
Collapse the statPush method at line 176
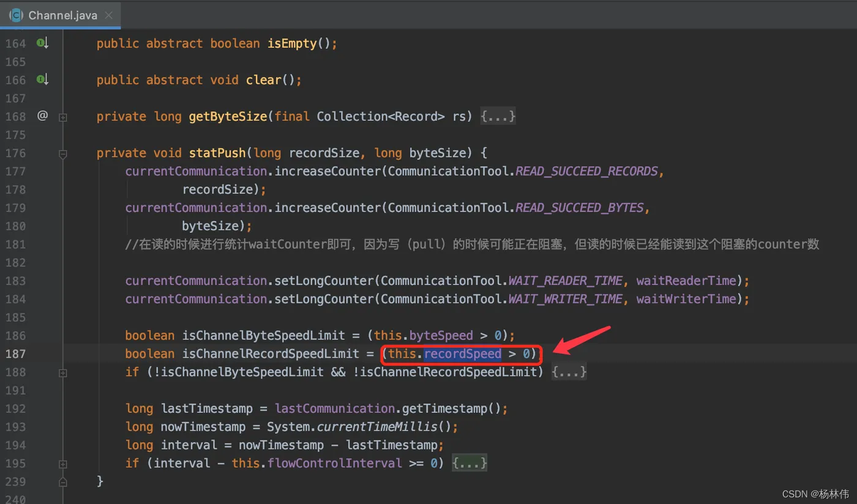click(62, 154)
